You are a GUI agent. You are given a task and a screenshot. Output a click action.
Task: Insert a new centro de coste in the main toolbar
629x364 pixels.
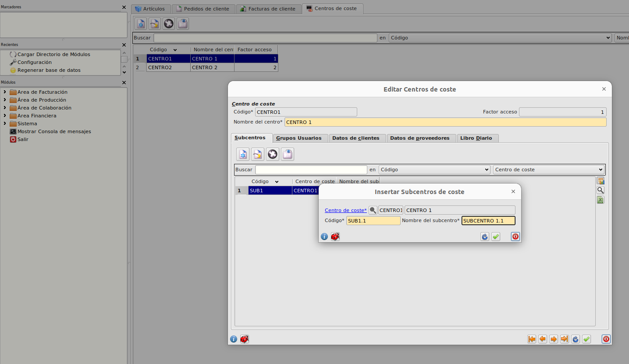click(141, 24)
